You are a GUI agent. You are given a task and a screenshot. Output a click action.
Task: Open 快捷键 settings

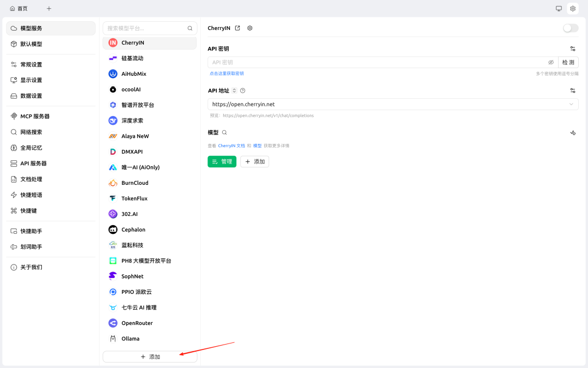tap(51, 211)
